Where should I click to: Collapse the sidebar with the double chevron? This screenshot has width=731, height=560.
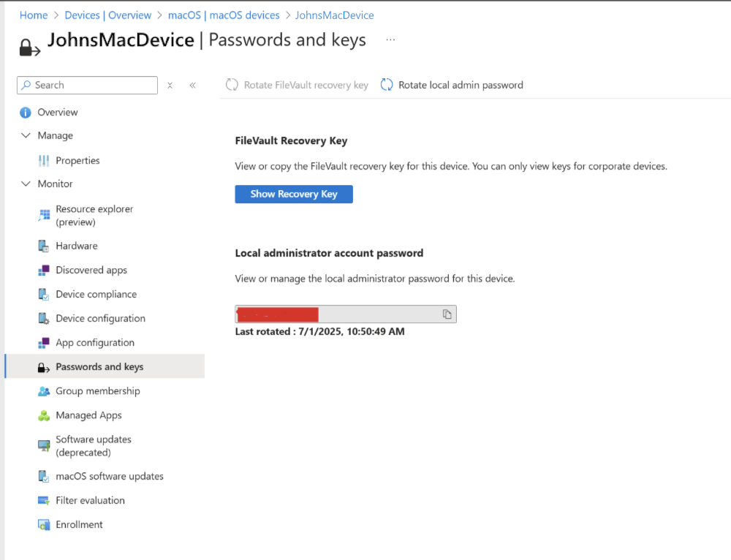[x=192, y=85]
